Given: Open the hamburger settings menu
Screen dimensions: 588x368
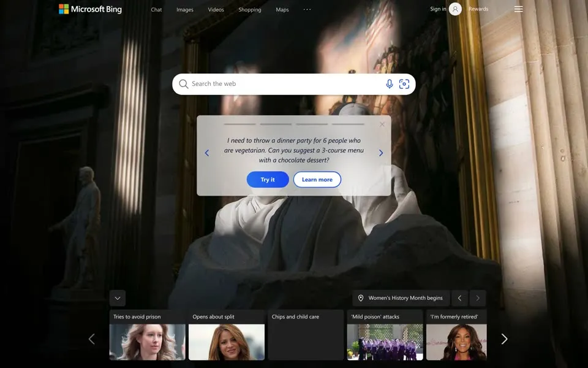Looking at the screenshot, I should pos(518,9).
